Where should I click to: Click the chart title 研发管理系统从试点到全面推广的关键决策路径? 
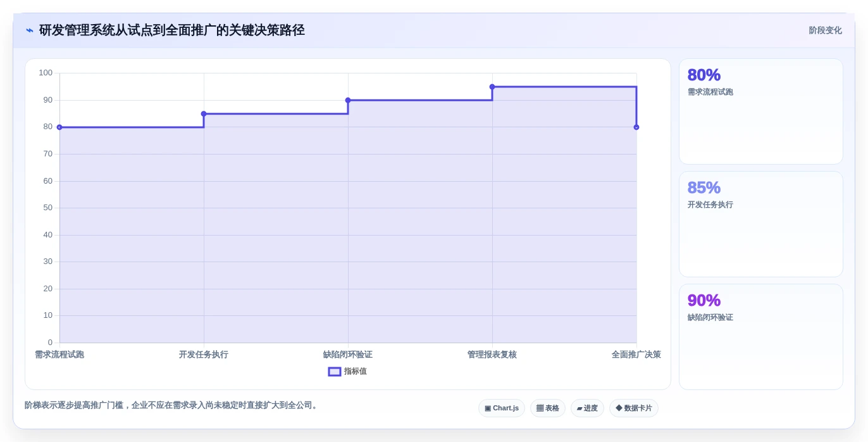click(172, 30)
